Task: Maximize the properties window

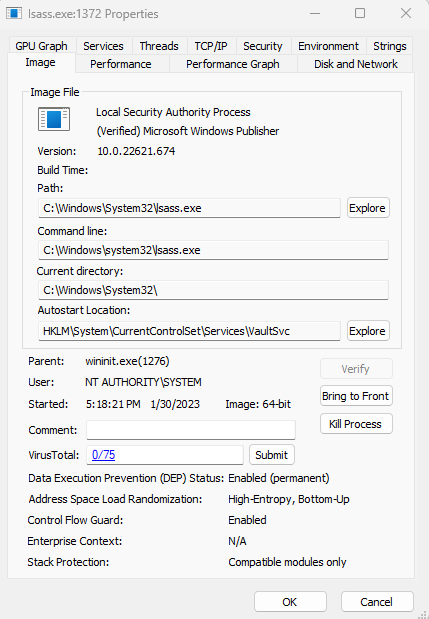Action: click(x=360, y=13)
